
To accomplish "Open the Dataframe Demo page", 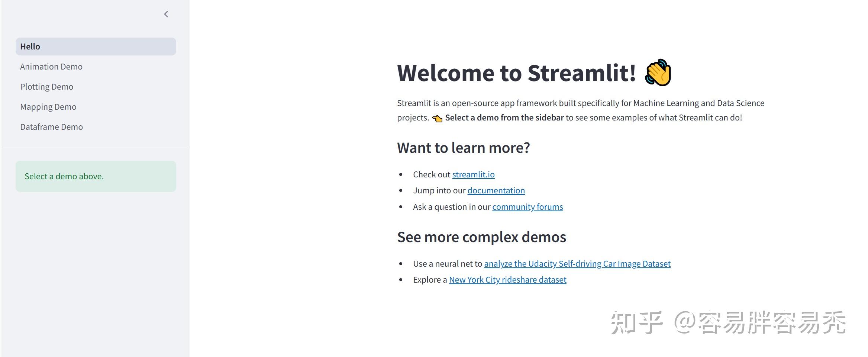I will [x=52, y=127].
